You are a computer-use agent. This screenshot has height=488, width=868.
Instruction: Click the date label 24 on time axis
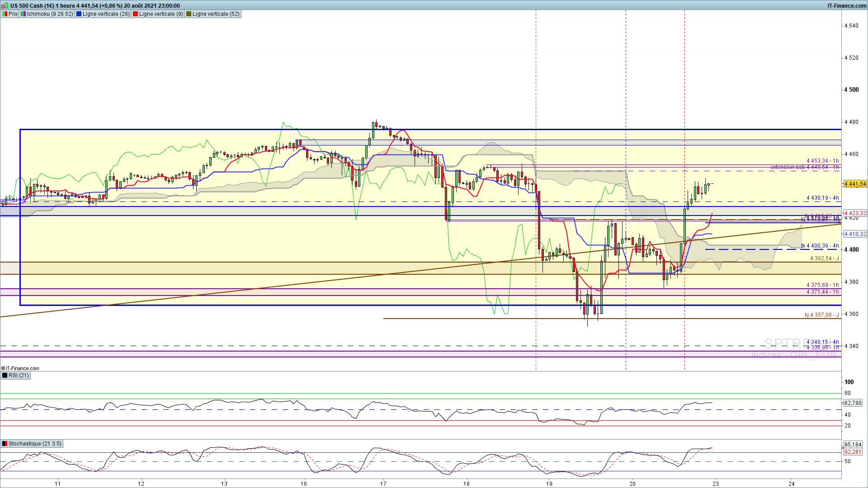point(792,484)
